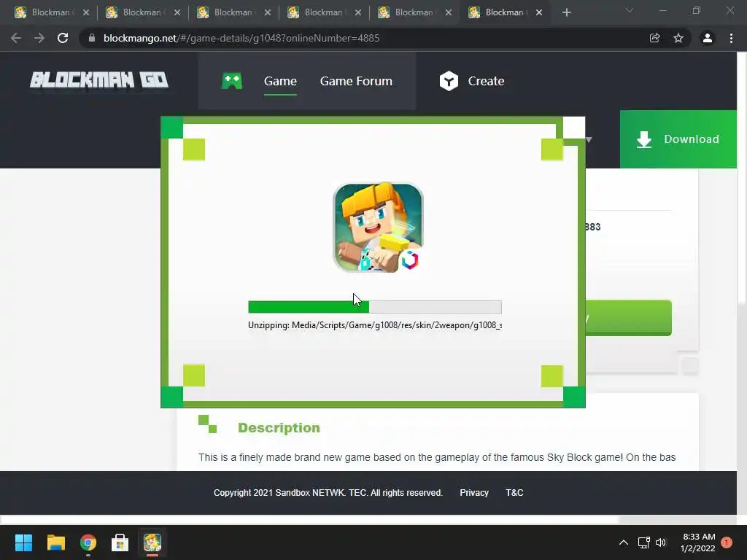Open File Explorer from taskbar

(55, 542)
